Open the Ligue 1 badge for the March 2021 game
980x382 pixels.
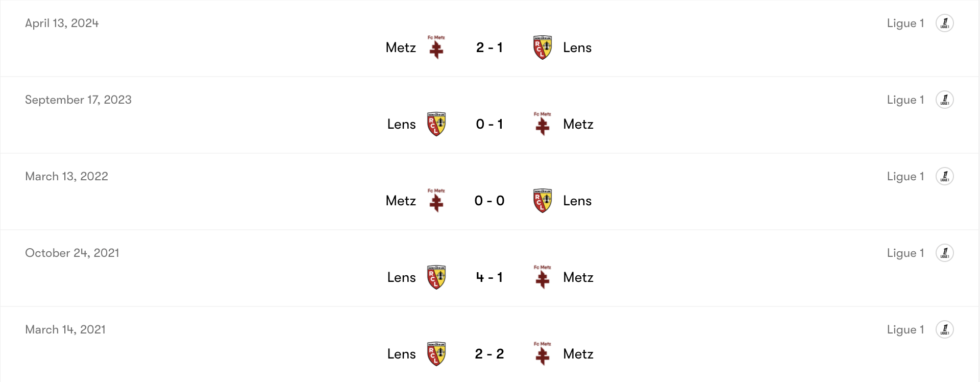[945, 329]
